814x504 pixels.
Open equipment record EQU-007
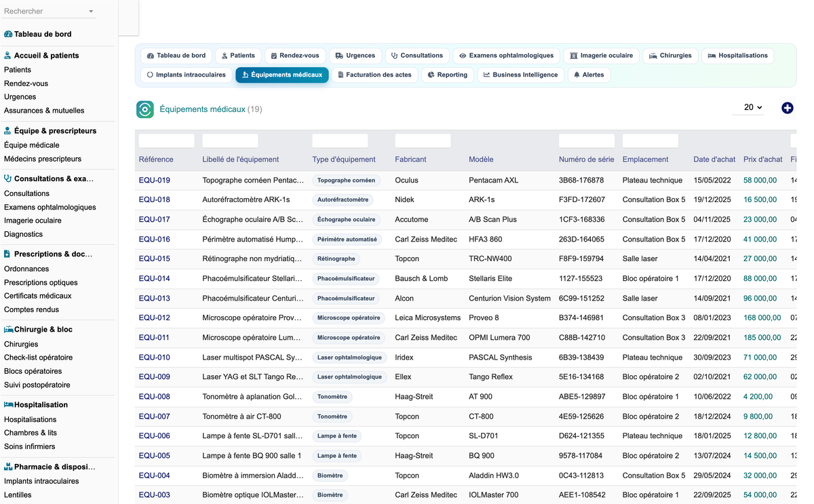click(x=155, y=416)
